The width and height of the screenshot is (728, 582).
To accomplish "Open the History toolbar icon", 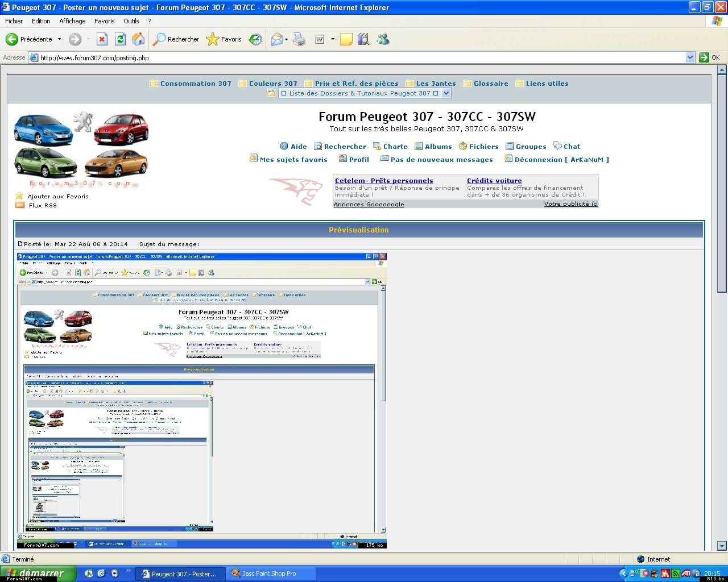I will point(256,39).
